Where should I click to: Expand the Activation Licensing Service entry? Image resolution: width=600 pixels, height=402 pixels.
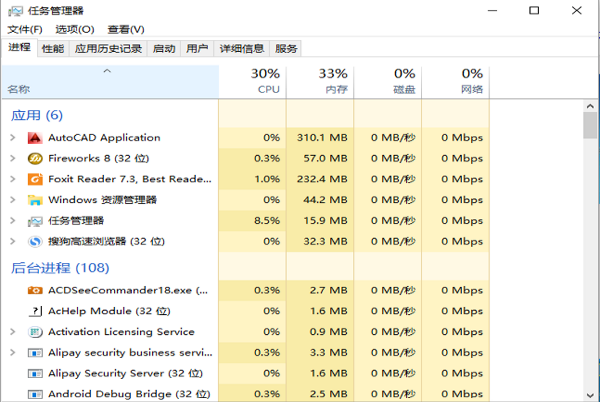[x=12, y=332]
